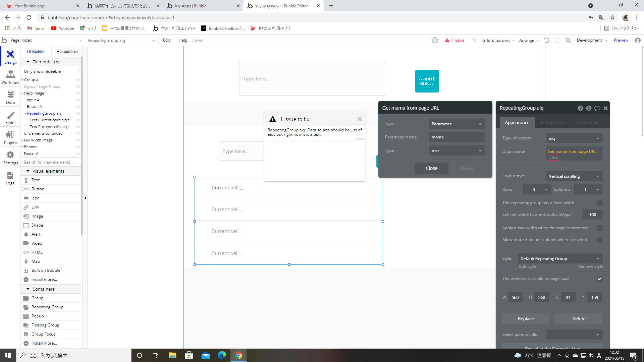The width and height of the screenshot is (644, 362).
Task: Switch to the Responsive tab
Action: [67, 52]
